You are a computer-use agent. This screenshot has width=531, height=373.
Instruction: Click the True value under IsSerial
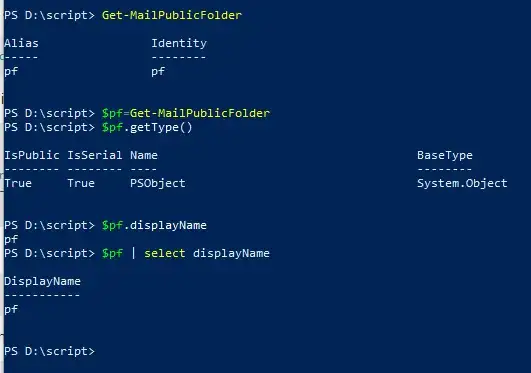[x=81, y=184]
